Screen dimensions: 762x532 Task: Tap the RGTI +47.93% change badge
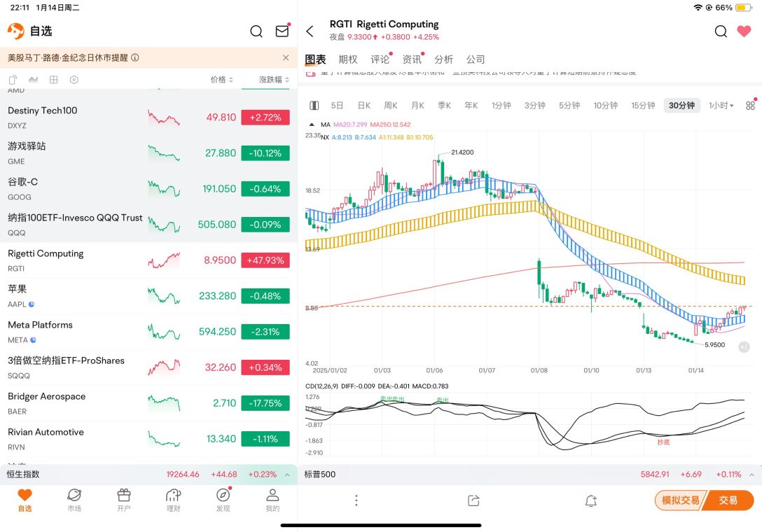pos(265,260)
